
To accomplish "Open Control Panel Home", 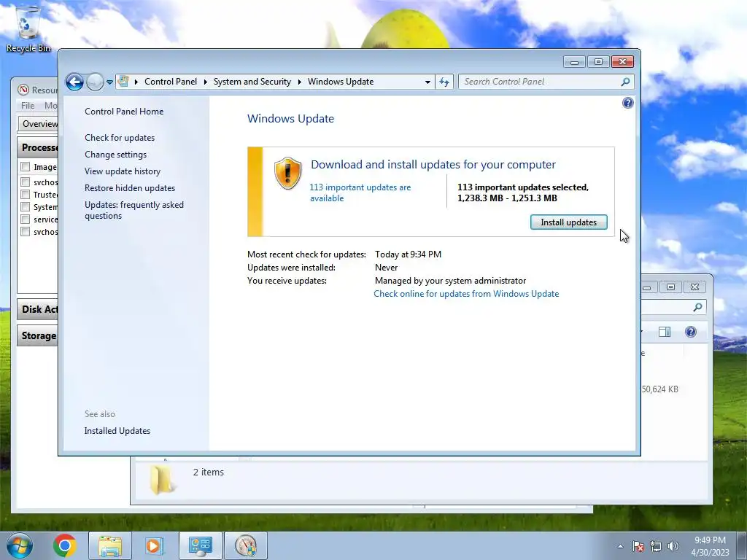I will (x=124, y=112).
